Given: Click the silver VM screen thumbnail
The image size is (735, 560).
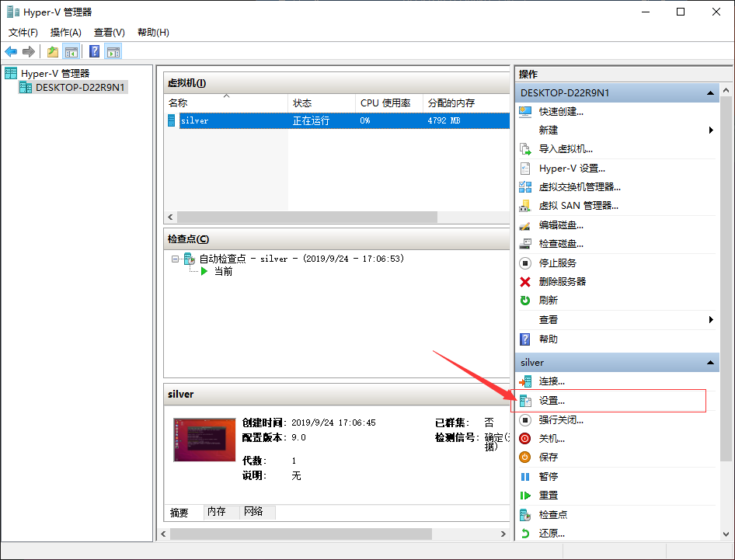Looking at the screenshot, I should [x=204, y=440].
